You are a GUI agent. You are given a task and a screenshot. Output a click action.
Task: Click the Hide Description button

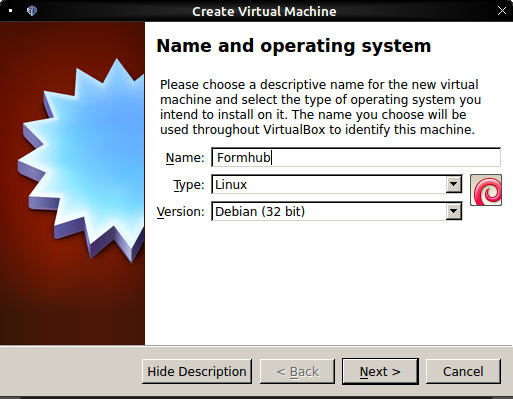point(197,371)
